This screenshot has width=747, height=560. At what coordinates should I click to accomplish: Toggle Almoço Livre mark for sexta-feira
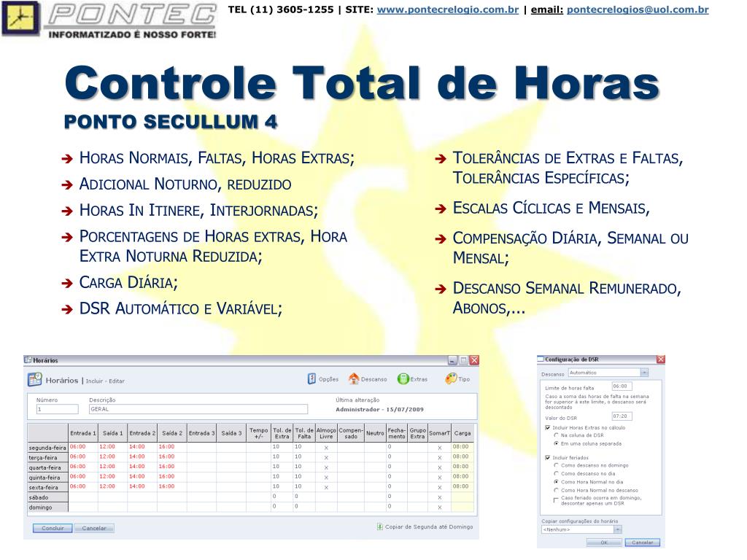coord(326,488)
